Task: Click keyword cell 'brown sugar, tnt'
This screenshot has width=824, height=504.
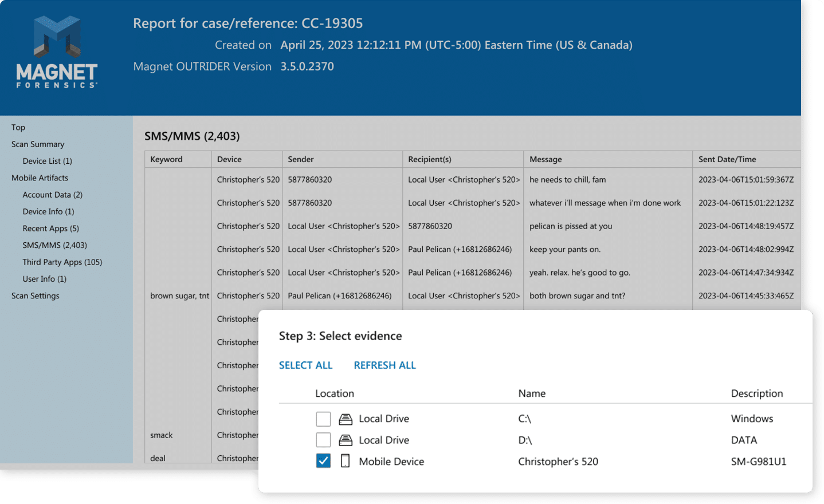Action: click(180, 296)
